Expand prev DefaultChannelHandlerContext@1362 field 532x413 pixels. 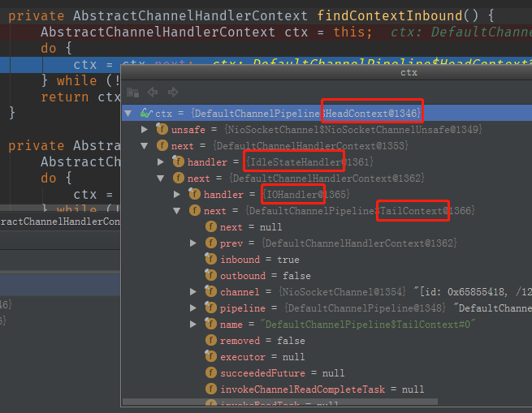click(x=193, y=243)
